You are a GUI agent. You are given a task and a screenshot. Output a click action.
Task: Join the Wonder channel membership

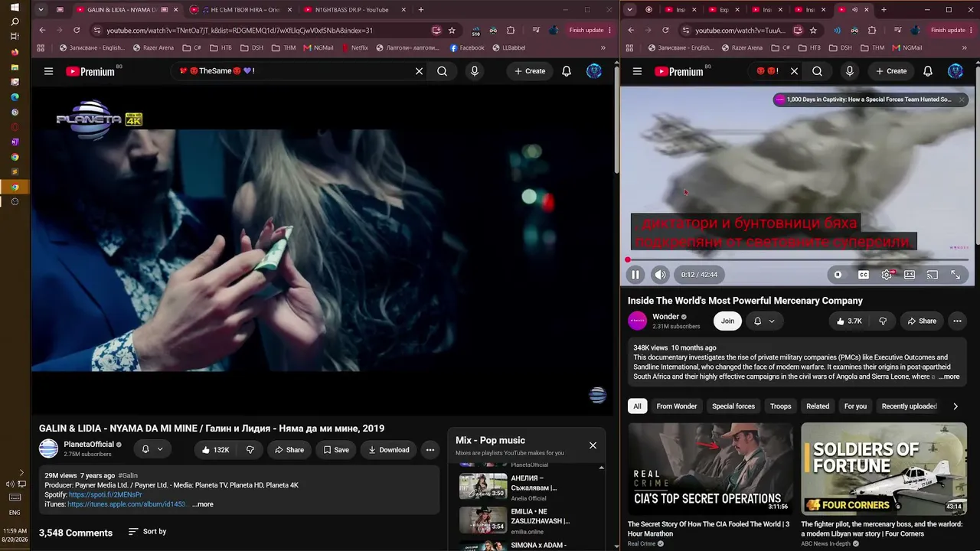(x=727, y=321)
